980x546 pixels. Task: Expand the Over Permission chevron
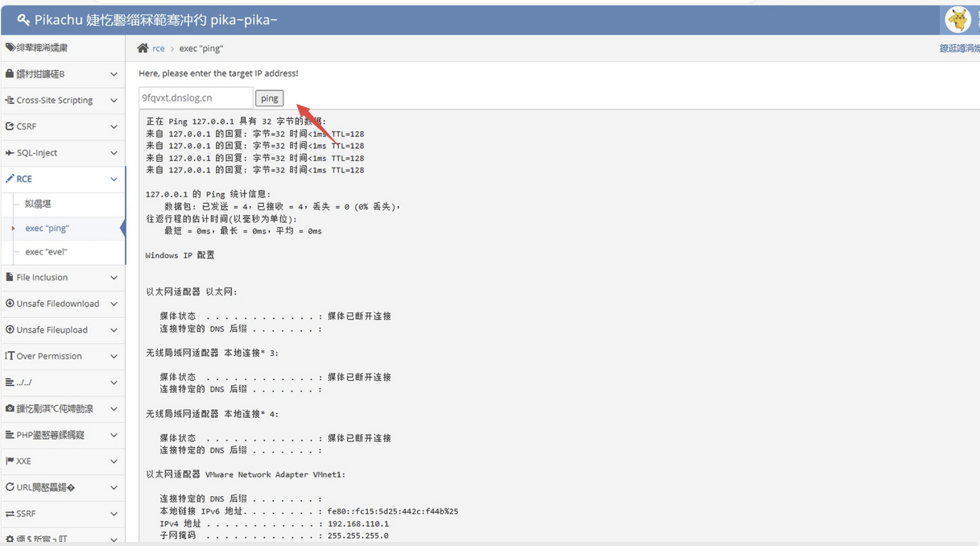pyautogui.click(x=114, y=356)
